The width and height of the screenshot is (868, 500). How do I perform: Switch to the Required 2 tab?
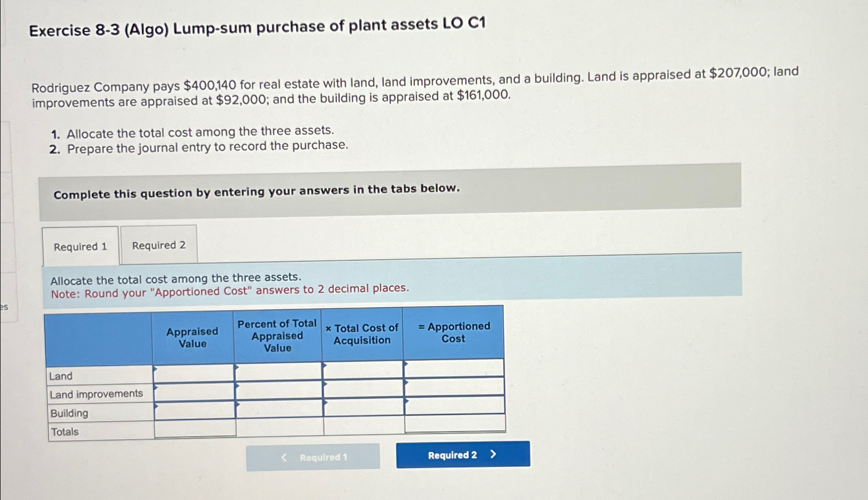click(159, 246)
